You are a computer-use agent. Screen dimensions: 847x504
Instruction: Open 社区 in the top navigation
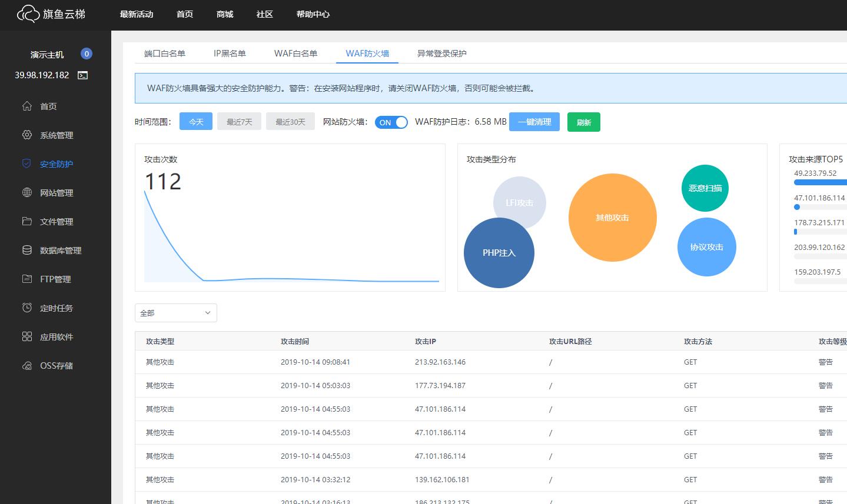[265, 14]
